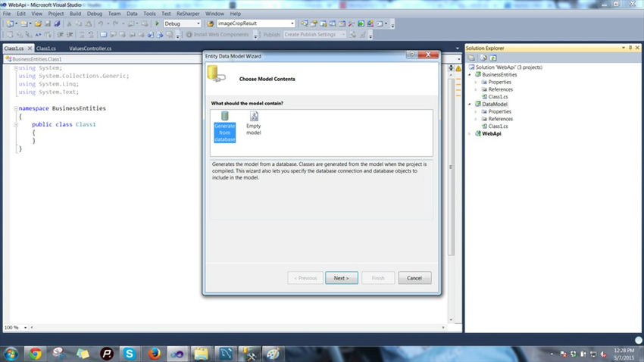Switch to the second Class1.cs tab

[x=46, y=48]
